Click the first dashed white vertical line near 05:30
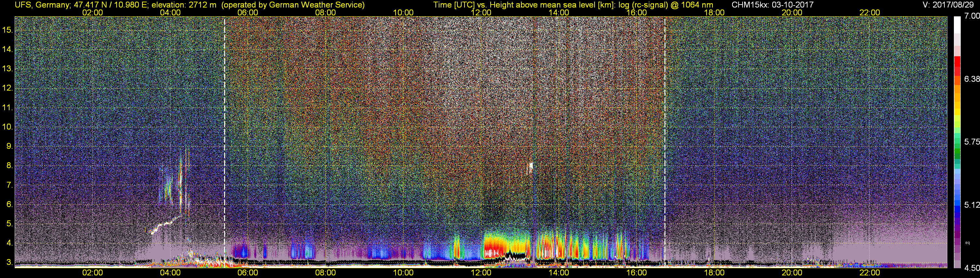This screenshot has height=278, width=980. pyautogui.click(x=224, y=141)
